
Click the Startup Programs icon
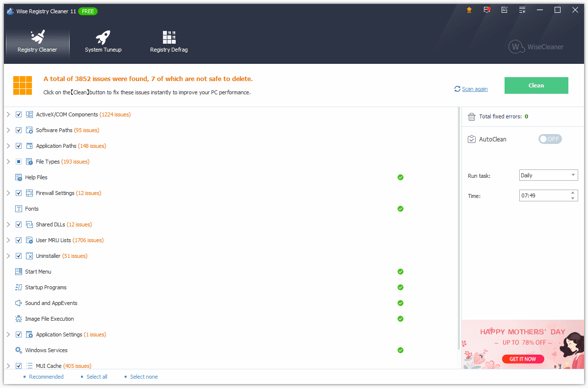tap(19, 287)
